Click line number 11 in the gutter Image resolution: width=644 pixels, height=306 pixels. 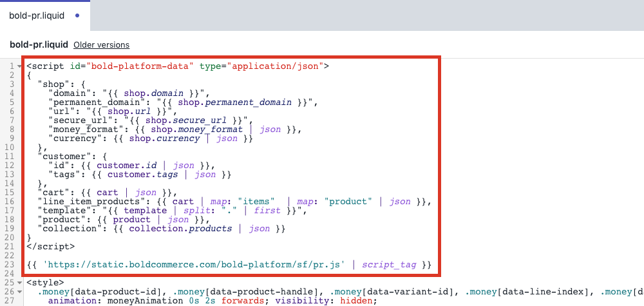tap(10, 157)
